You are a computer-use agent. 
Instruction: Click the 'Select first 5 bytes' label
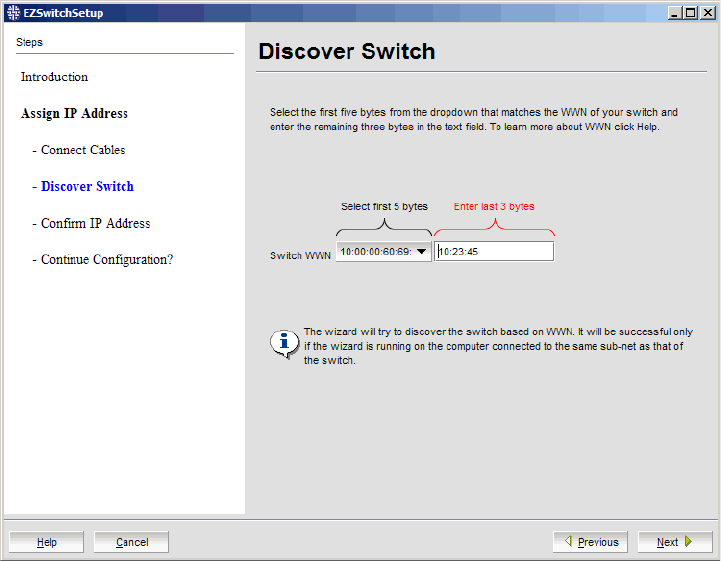coord(384,206)
